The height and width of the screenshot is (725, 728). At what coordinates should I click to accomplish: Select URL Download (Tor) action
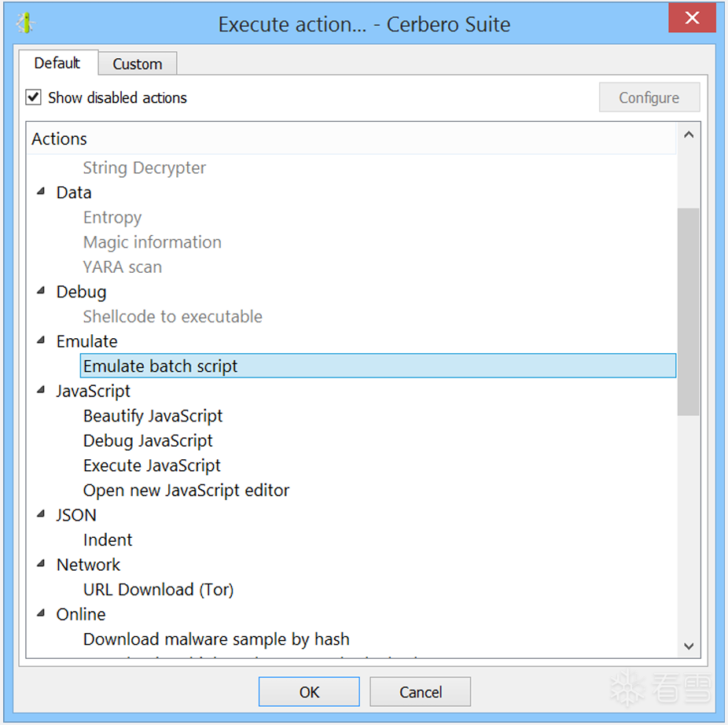point(158,590)
